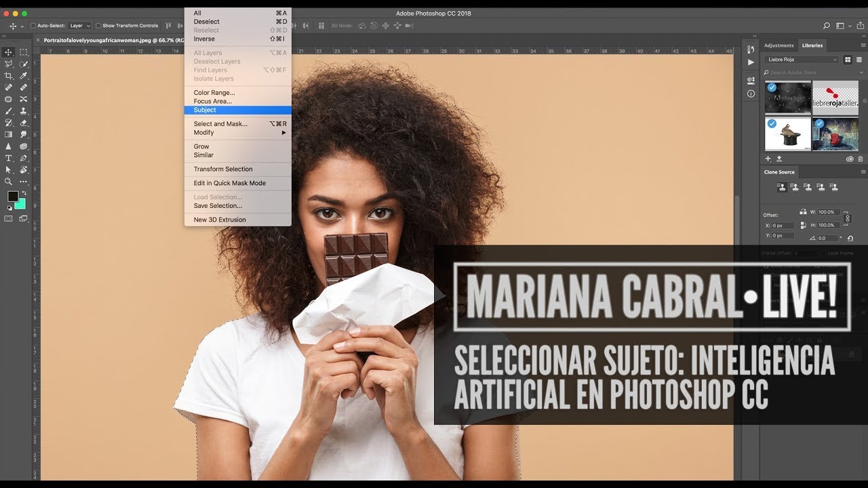Switch Libraries to grid view
Image resolution: width=868 pixels, height=488 pixels.
coord(848,60)
